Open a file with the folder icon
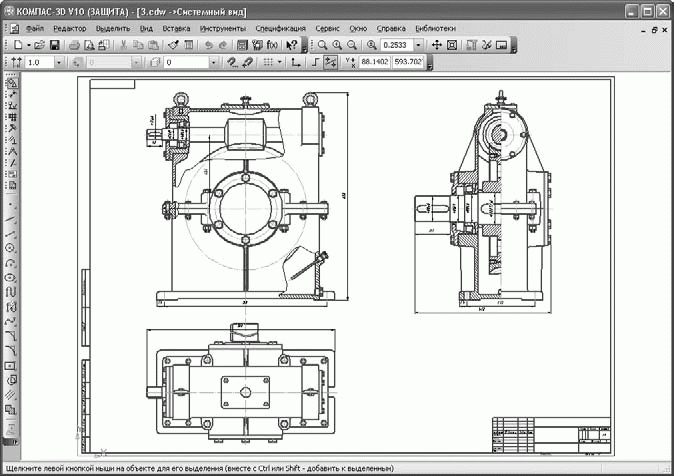The image size is (674, 476). point(40,45)
